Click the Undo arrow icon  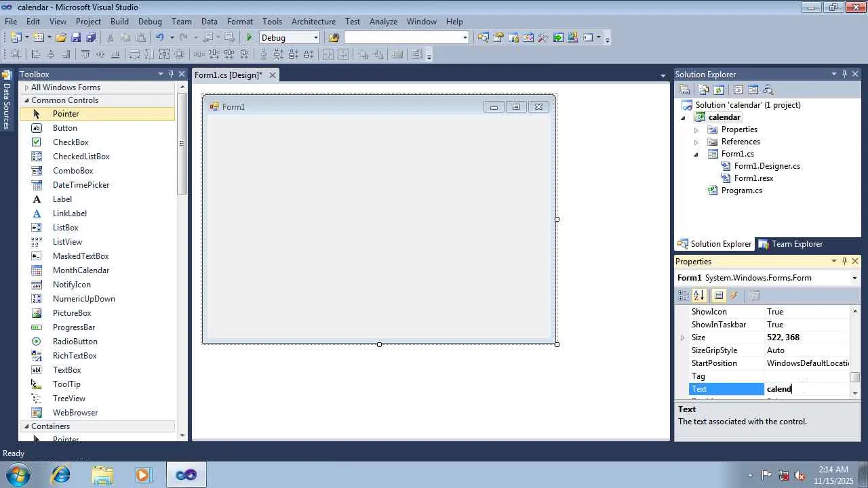pos(159,38)
